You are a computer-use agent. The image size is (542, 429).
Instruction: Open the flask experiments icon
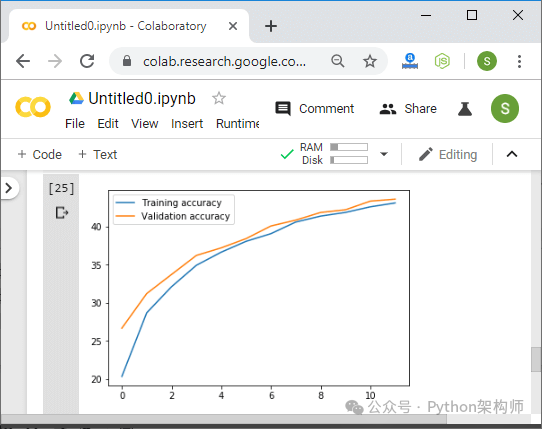[465, 109]
